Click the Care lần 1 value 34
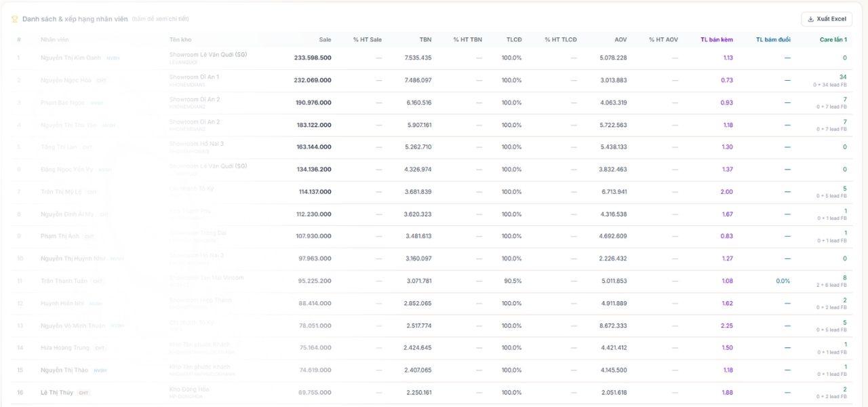Viewport: 868px width, 407px height. point(843,77)
